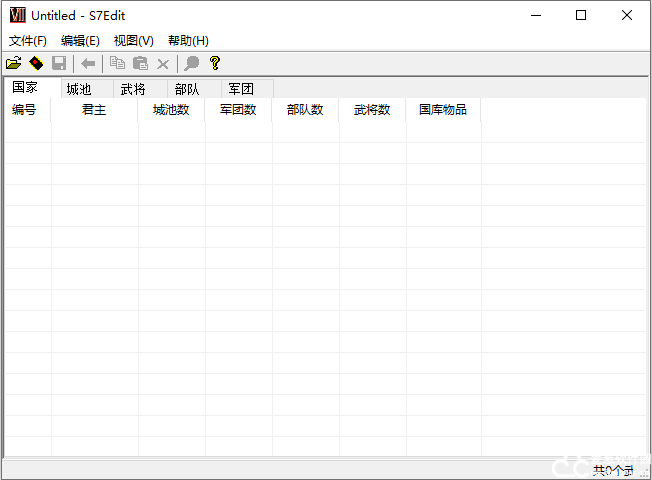The image size is (652, 480).
Task: Click the paste clipboard icon
Action: click(140, 63)
